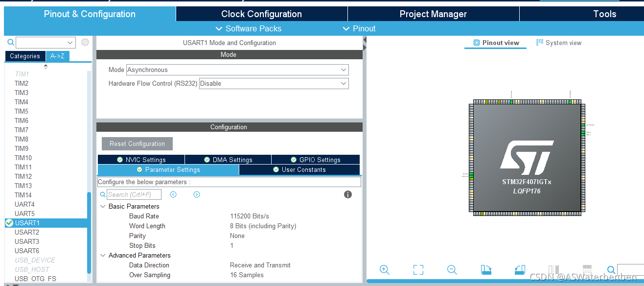The image size is (644, 286).
Task: Select TIM8 in the peripheral list
Action: (x=22, y=139)
